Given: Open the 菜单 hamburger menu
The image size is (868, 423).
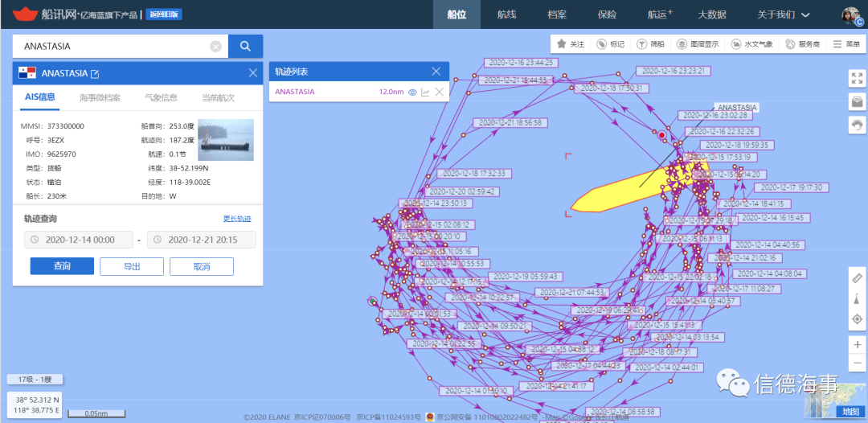Looking at the screenshot, I should point(845,44).
